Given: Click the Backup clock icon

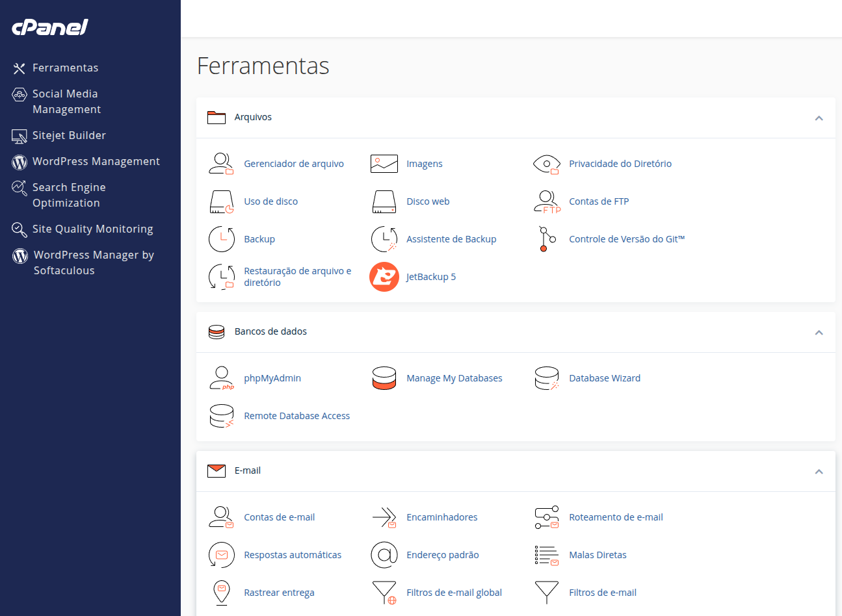Looking at the screenshot, I should tap(221, 239).
